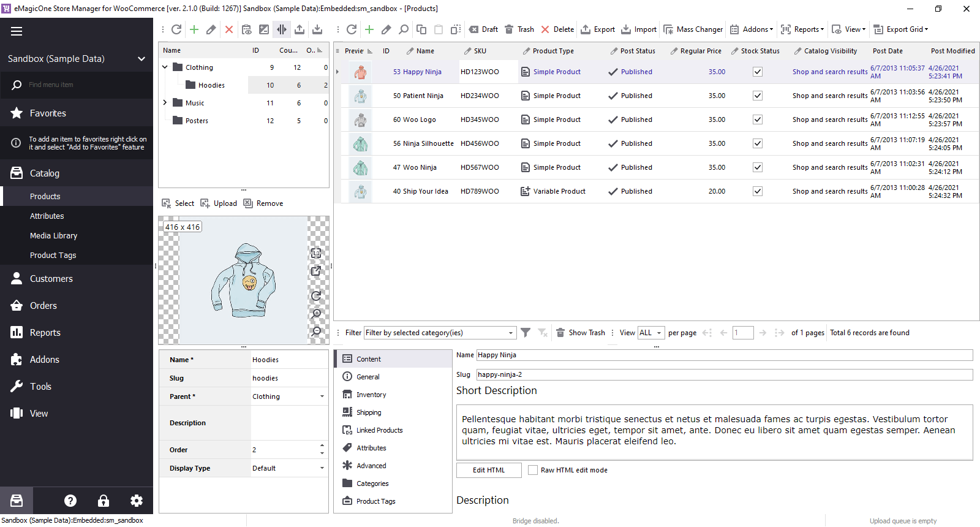The width and height of the screenshot is (980, 527).
Task: Edit selected product with pencil icon
Action: coord(386,29)
